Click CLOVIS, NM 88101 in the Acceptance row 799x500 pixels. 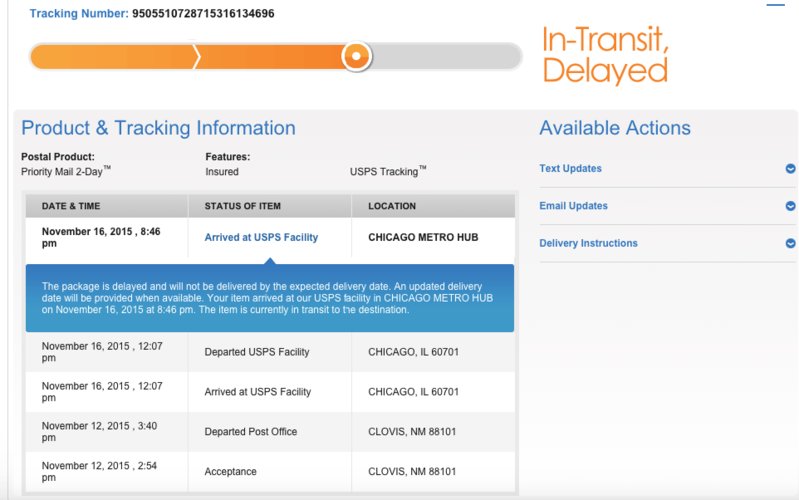click(x=412, y=471)
